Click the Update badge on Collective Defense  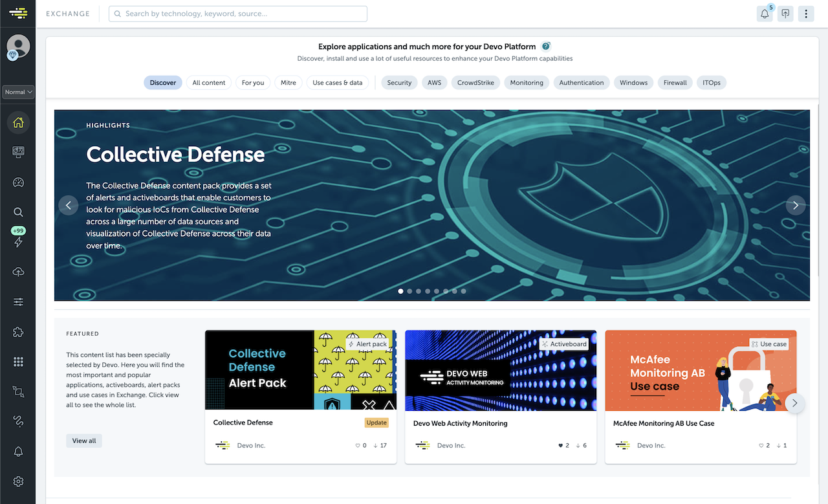click(x=376, y=422)
